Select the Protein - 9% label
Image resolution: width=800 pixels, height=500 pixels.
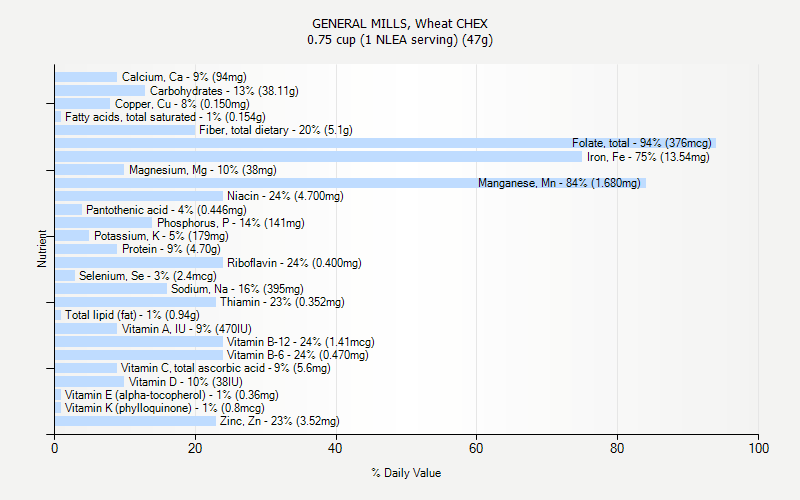[171, 249]
